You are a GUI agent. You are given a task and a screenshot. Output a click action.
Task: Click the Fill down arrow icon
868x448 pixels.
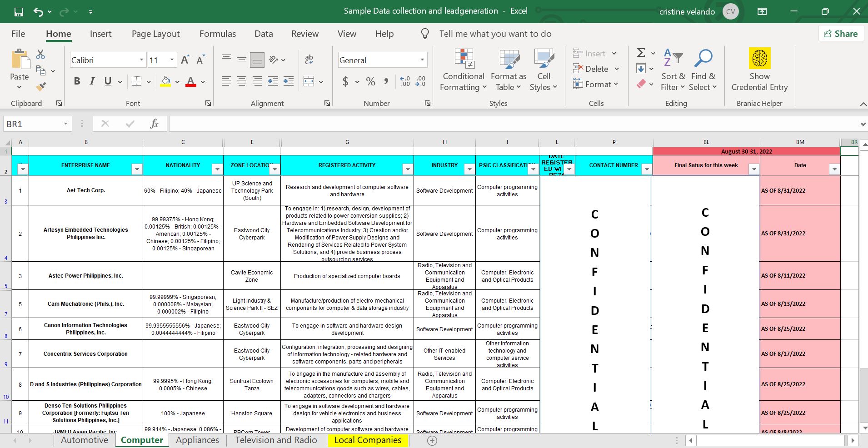[x=641, y=69]
